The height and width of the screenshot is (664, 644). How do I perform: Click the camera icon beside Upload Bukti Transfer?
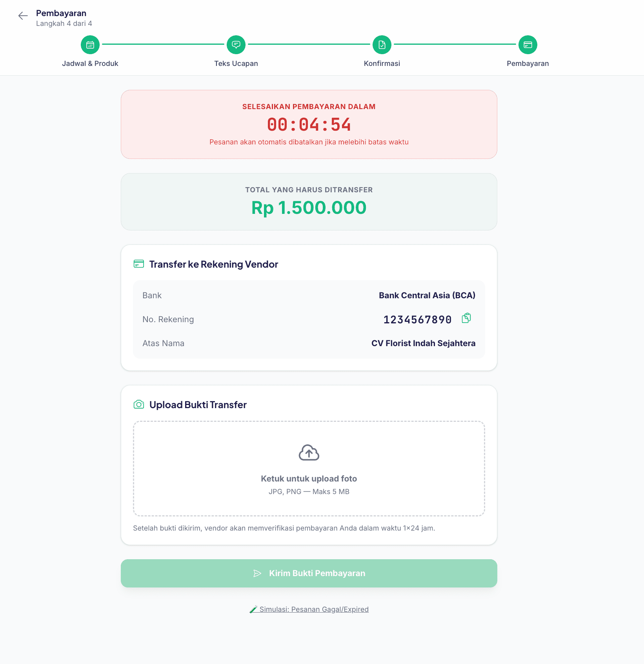(139, 405)
